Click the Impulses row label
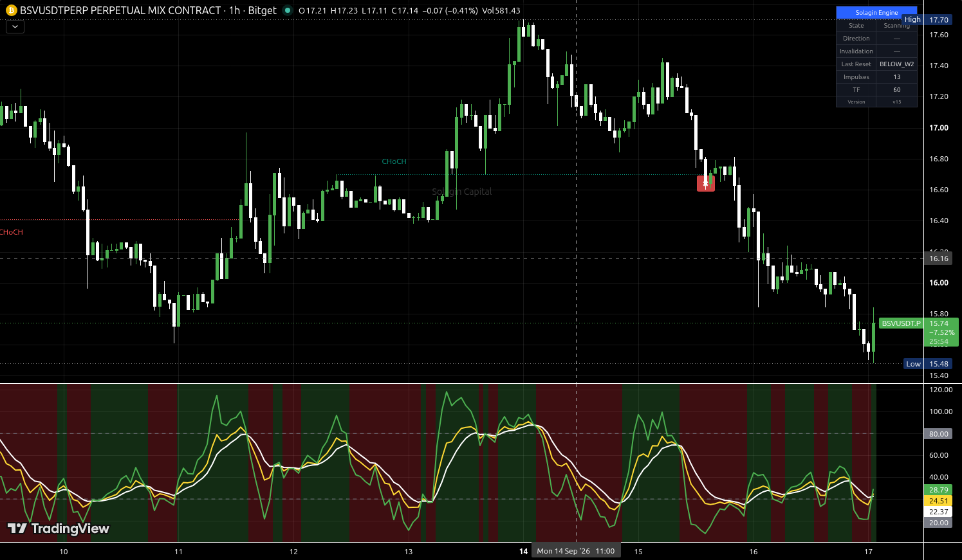 (x=856, y=77)
